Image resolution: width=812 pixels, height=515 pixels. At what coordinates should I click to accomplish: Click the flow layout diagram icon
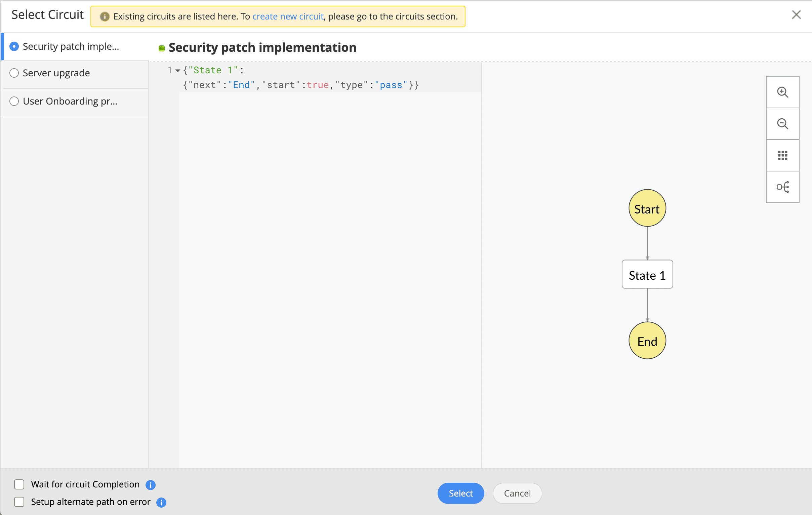[x=782, y=187]
